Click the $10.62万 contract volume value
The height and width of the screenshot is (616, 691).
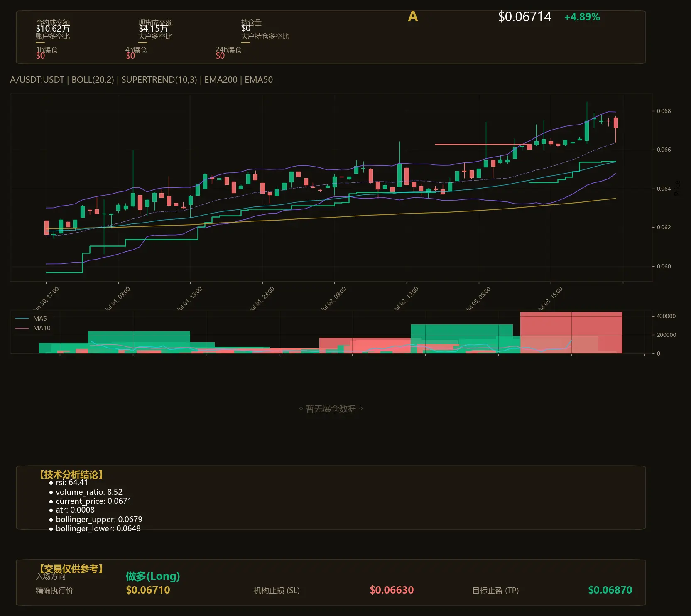click(x=53, y=29)
